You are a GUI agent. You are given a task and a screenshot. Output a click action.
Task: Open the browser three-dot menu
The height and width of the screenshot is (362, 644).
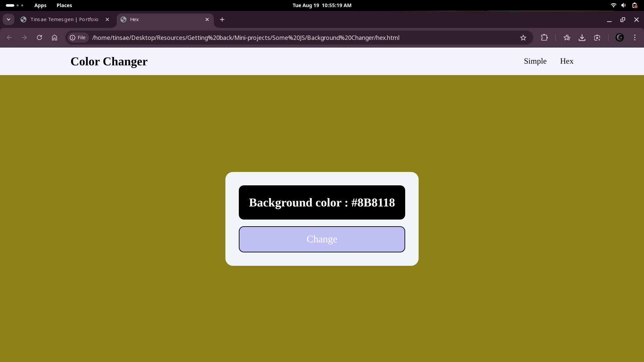(635, 38)
